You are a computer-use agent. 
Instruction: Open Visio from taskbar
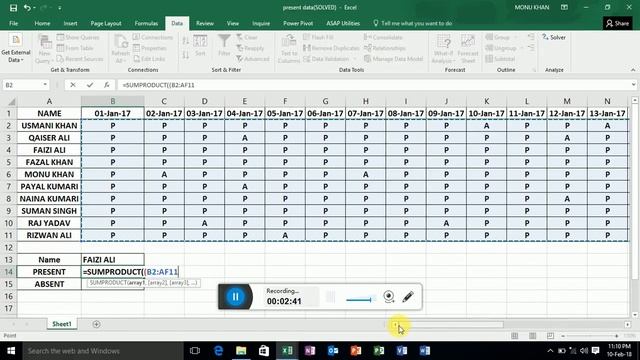(401, 351)
